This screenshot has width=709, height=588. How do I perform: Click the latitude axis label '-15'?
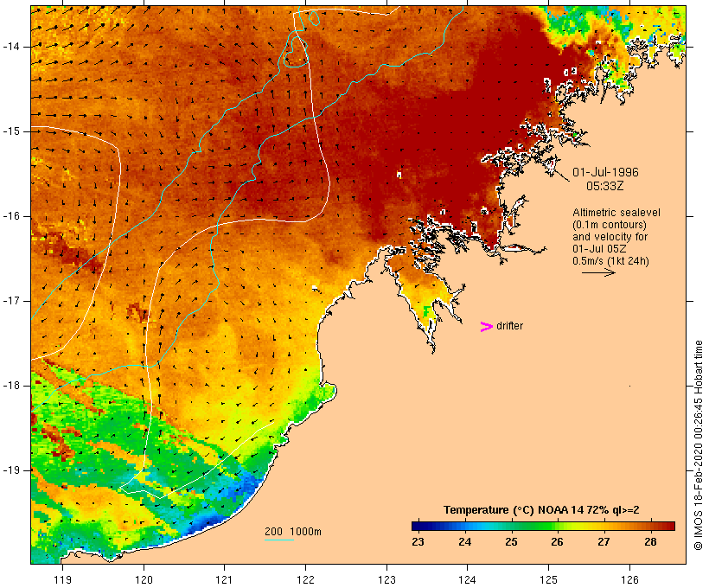pyautogui.click(x=11, y=131)
